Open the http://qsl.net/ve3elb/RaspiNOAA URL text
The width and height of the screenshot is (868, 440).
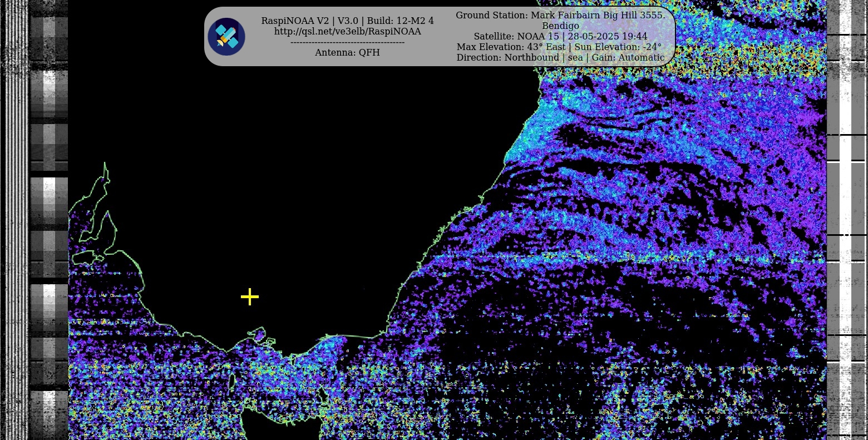[x=348, y=32]
